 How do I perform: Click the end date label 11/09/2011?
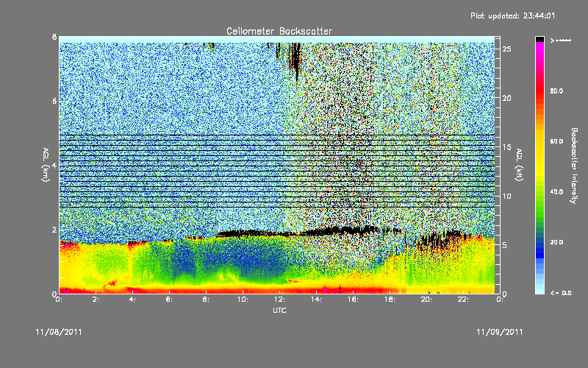point(500,332)
